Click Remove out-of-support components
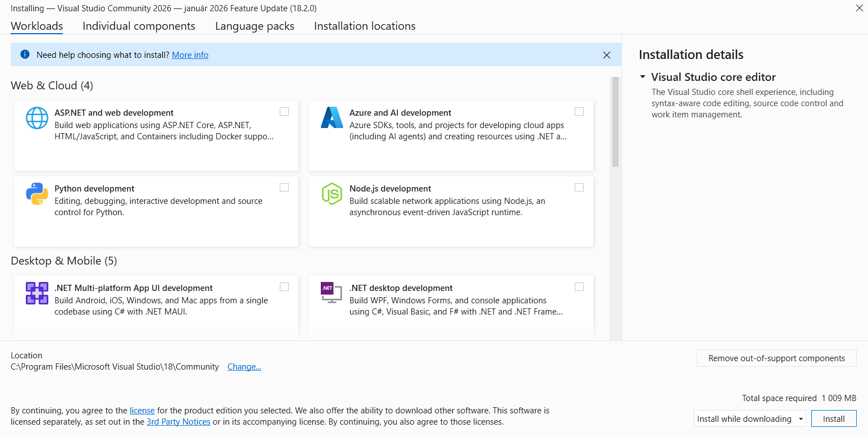The image size is (868, 437). [776, 358]
